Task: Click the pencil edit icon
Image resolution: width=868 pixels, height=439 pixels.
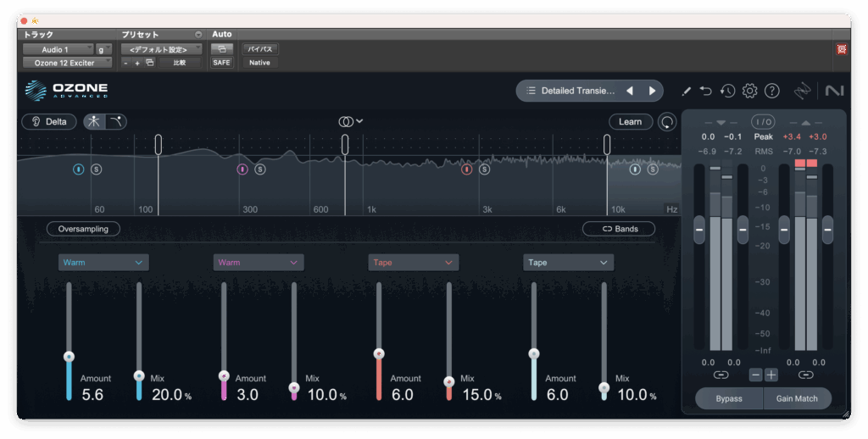Action: [686, 91]
